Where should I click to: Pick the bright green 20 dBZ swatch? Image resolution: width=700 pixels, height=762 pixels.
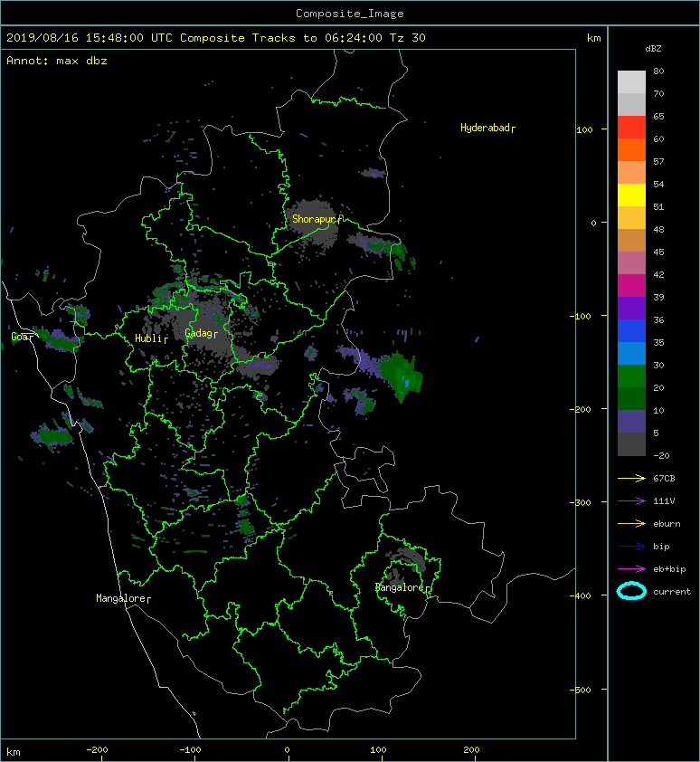click(631, 376)
